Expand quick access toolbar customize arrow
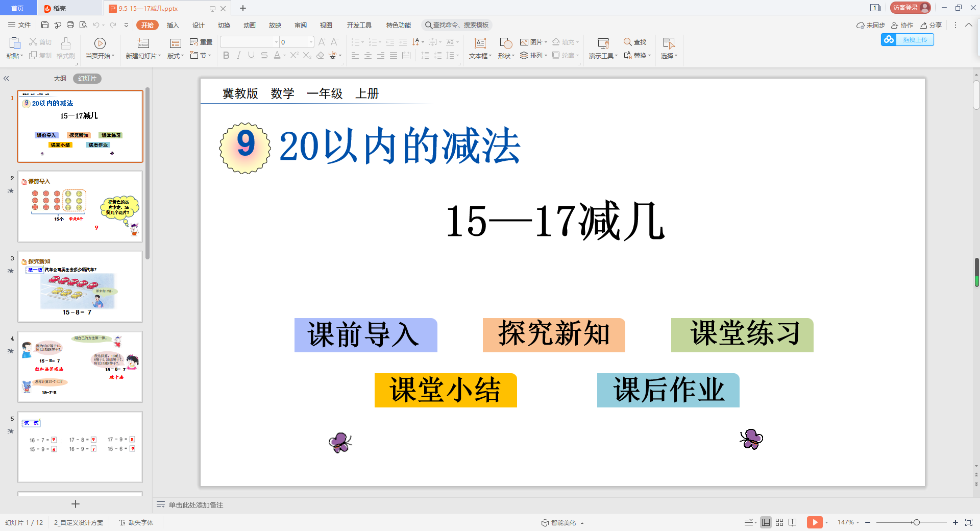This screenshot has height=531, width=980. click(x=126, y=25)
